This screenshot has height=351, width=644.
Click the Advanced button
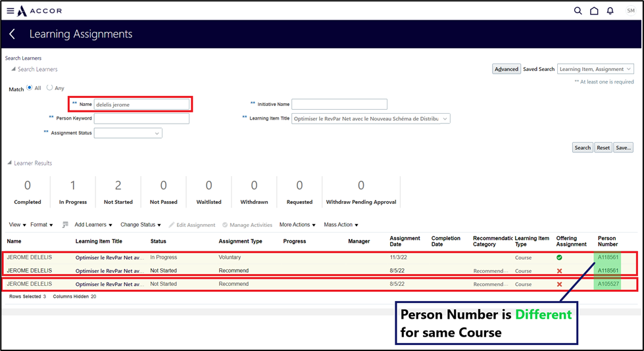pos(507,69)
